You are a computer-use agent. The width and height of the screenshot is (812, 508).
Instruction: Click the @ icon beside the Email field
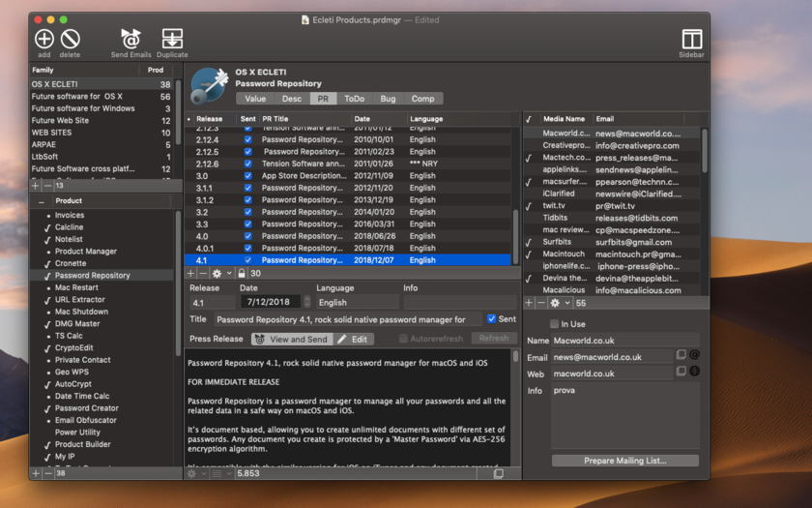[x=694, y=356]
